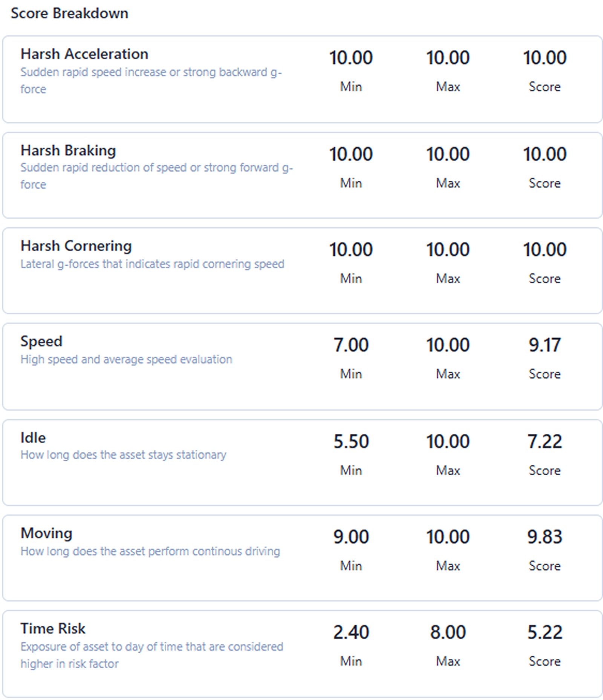Click the High speed and average speed description
Screen dimensions: 603x700
(126, 359)
